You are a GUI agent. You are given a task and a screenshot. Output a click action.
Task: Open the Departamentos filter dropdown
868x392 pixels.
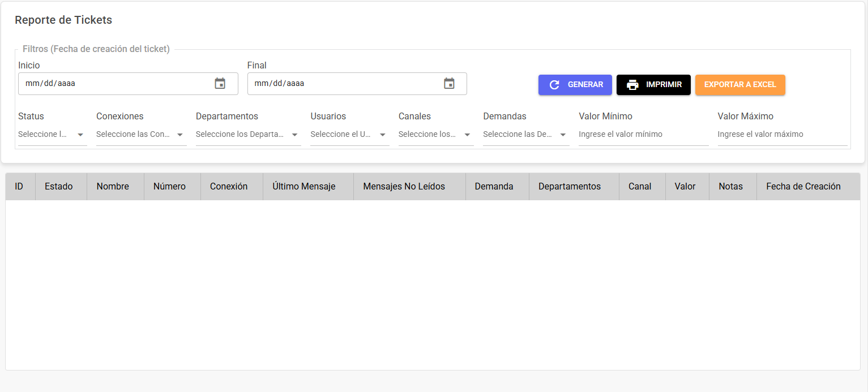(x=249, y=135)
